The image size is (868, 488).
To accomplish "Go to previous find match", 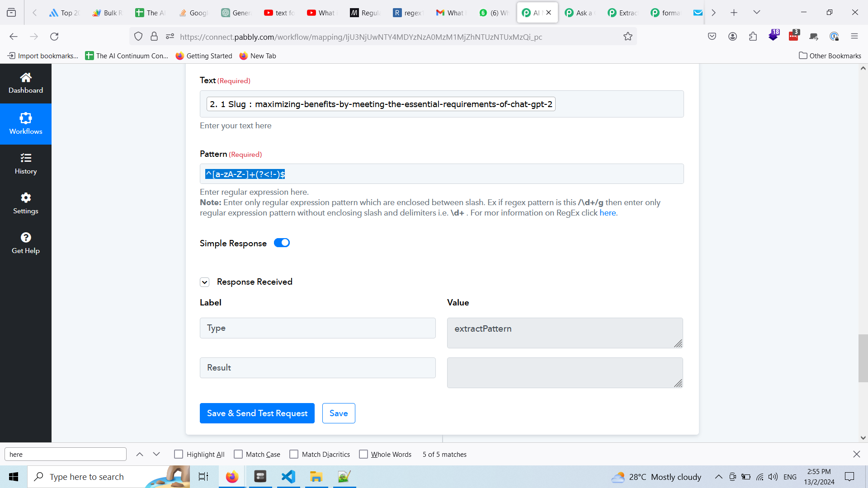I will (x=140, y=454).
